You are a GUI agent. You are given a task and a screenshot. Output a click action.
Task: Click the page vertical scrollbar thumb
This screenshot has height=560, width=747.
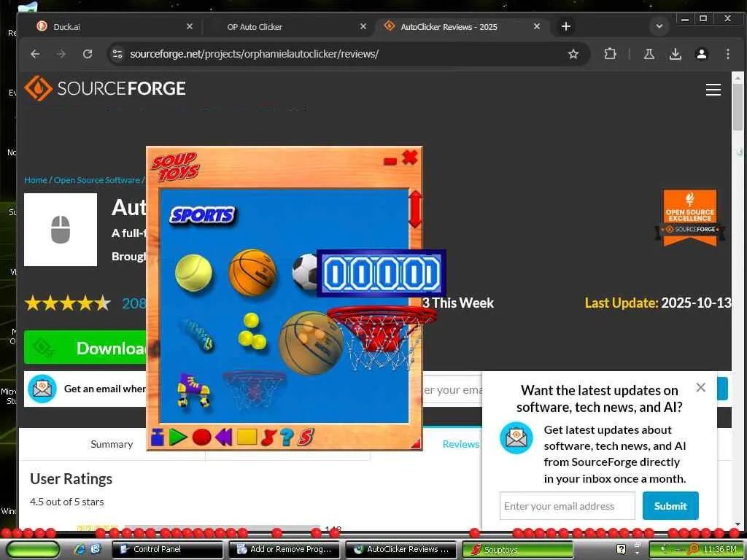tap(738, 107)
